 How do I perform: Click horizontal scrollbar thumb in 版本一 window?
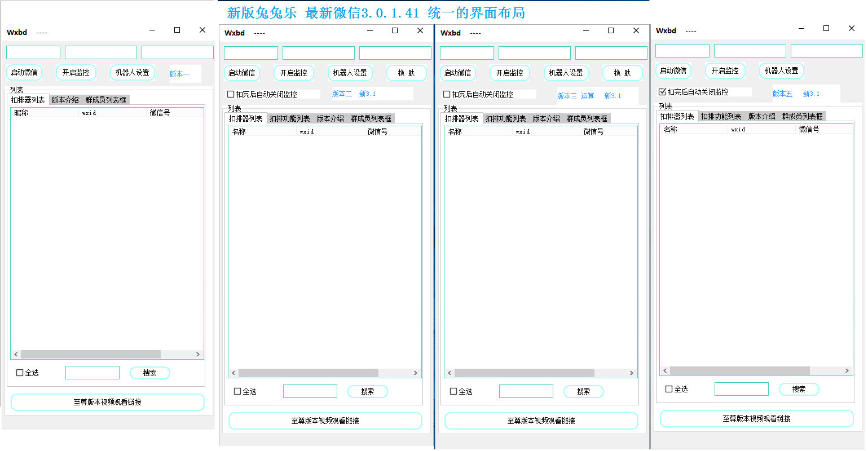click(x=91, y=355)
